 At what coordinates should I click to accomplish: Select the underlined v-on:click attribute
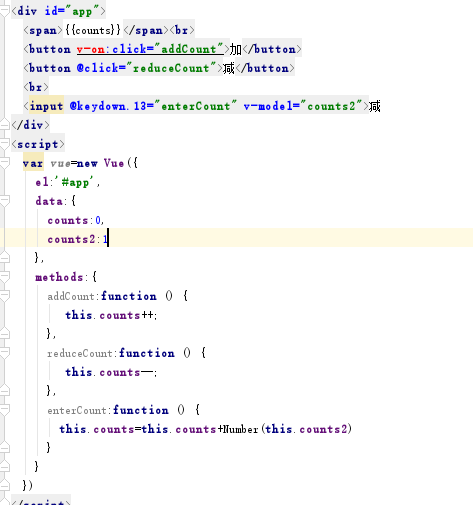coord(150,49)
